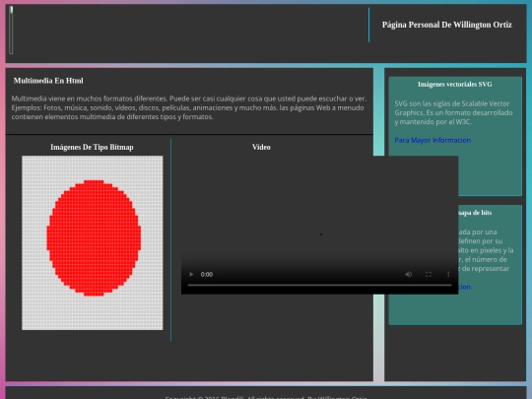
Task: Click the 'Multimedia En Html' heading
Action: (48, 81)
